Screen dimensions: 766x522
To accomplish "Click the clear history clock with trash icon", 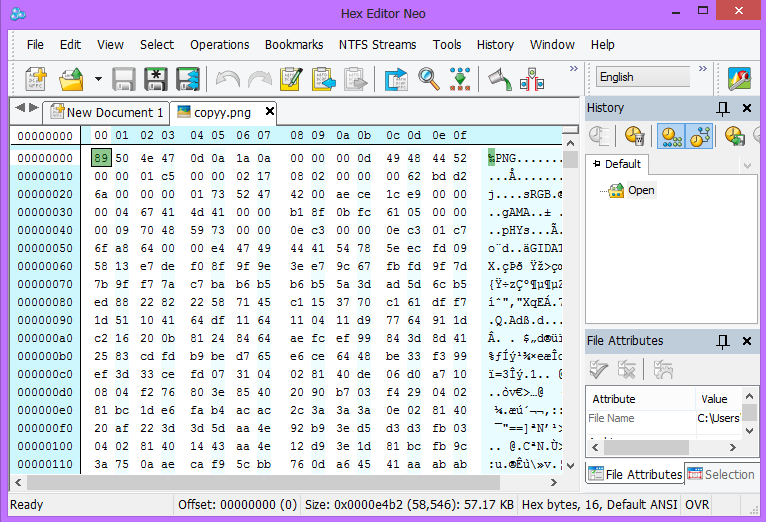I will [635, 136].
